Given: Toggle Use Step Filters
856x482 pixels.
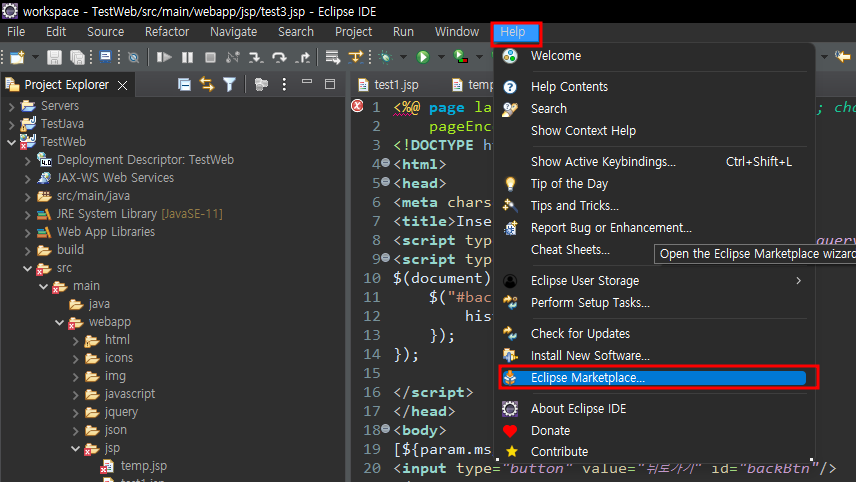Looking at the screenshot, I should tap(355, 57).
